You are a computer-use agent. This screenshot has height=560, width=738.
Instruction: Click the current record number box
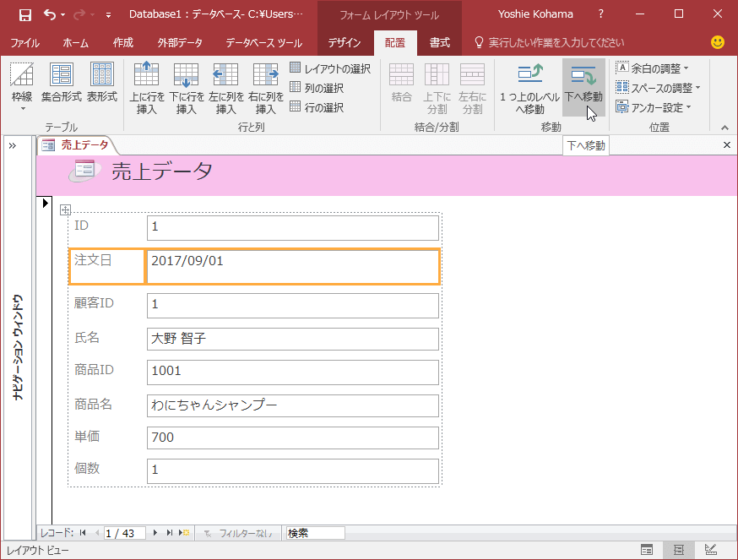[x=124, y=533]
